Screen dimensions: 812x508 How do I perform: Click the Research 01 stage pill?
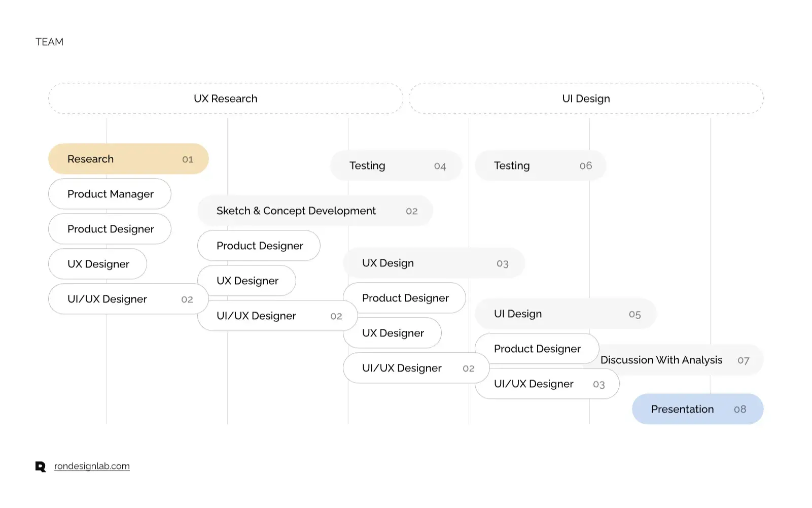tap(128, 159)
